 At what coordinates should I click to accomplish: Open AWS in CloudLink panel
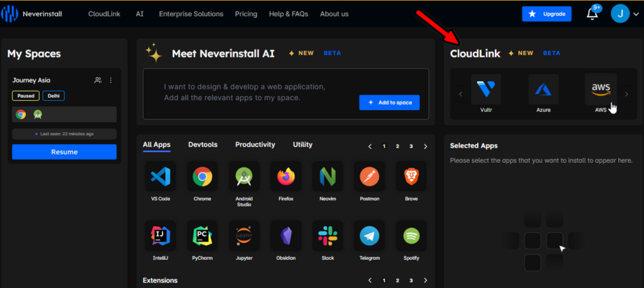point(601,89)
